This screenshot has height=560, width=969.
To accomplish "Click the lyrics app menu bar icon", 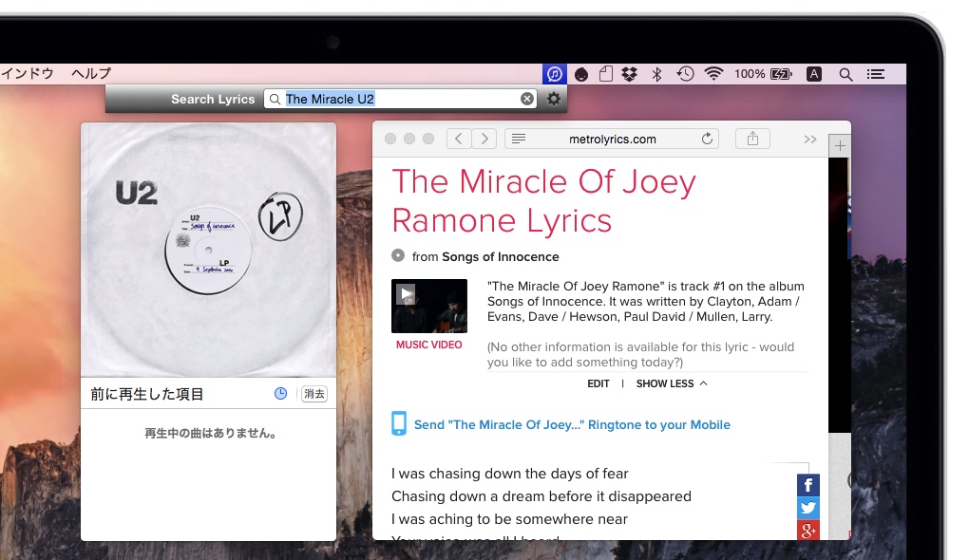I will (555, 74).
